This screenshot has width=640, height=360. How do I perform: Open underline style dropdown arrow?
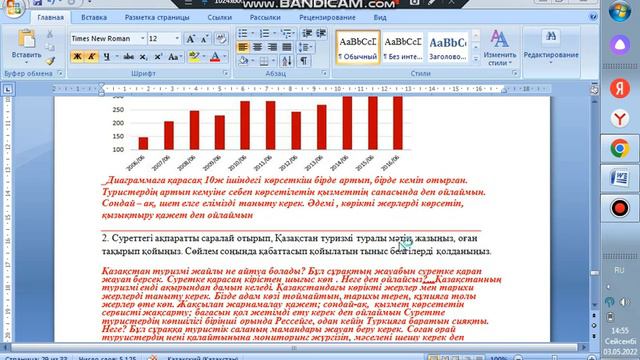(x=117, y=57)
